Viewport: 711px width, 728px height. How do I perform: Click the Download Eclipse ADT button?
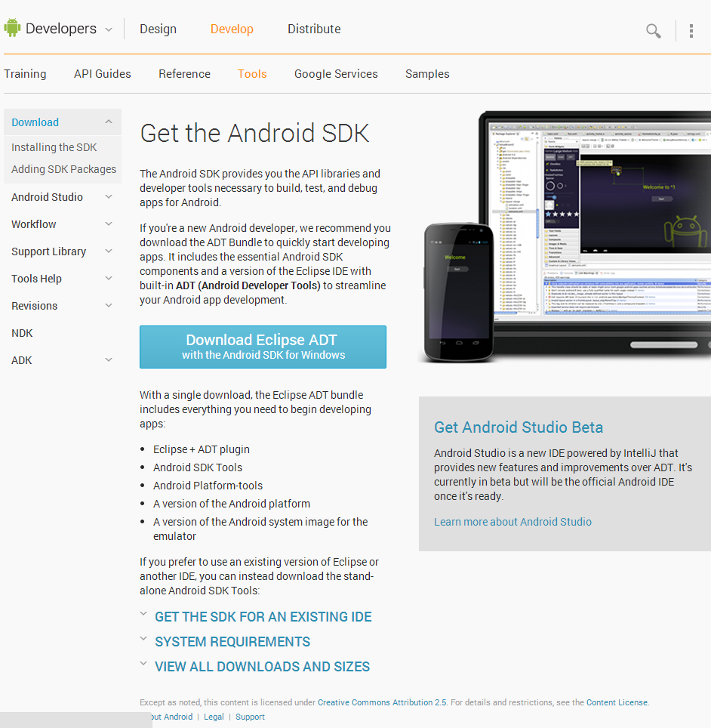click(x=263, y=347)
